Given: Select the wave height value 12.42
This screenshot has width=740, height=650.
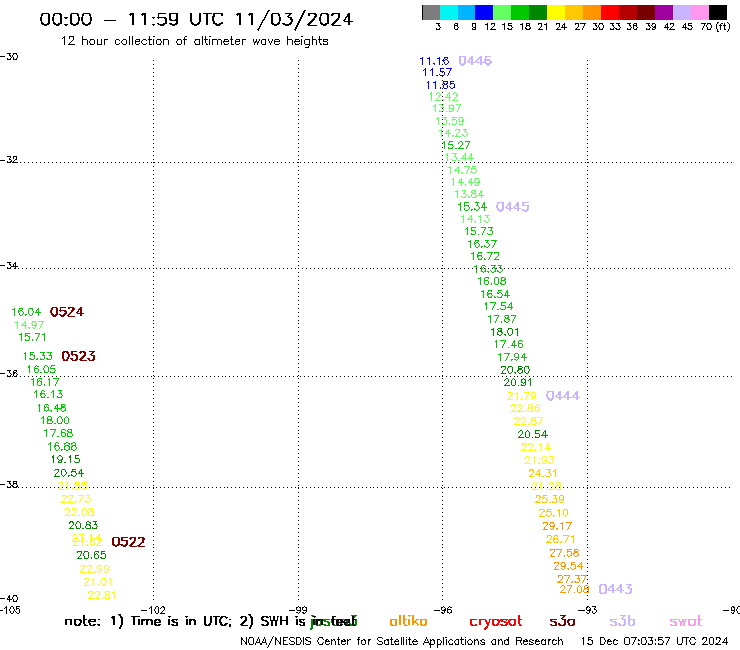Looking at the screenshot, I should 444,97.
